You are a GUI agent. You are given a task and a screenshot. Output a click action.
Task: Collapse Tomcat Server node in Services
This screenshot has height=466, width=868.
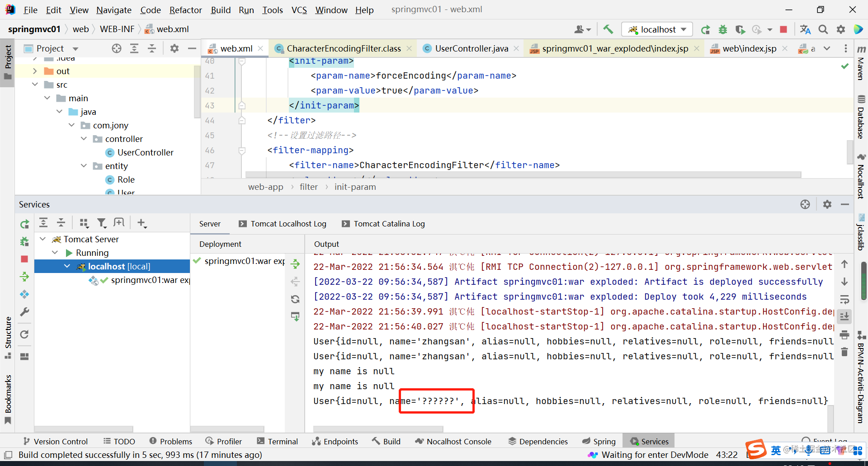point(42,239)
